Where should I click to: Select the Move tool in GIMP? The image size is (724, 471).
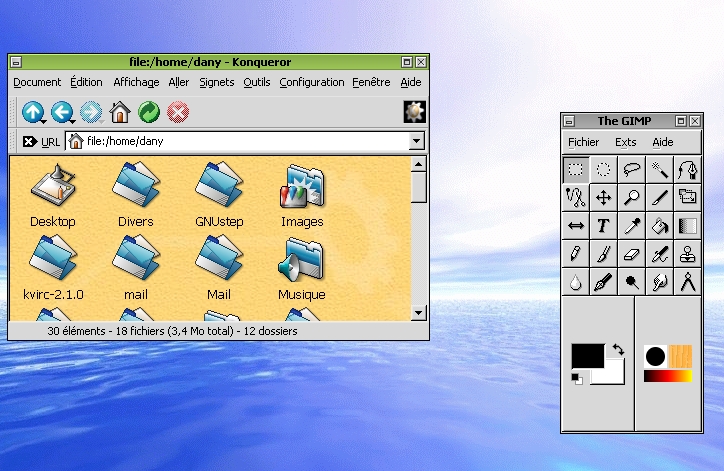tap(603, 198)
